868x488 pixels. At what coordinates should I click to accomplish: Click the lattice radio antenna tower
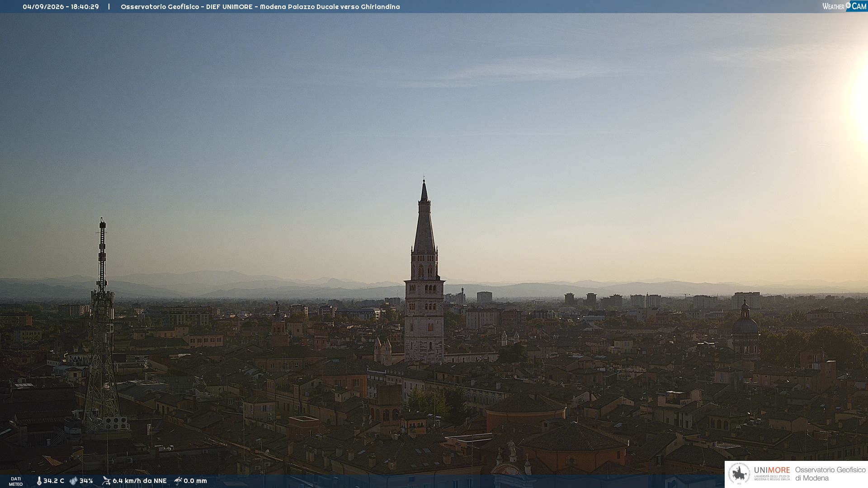[102, 324]
